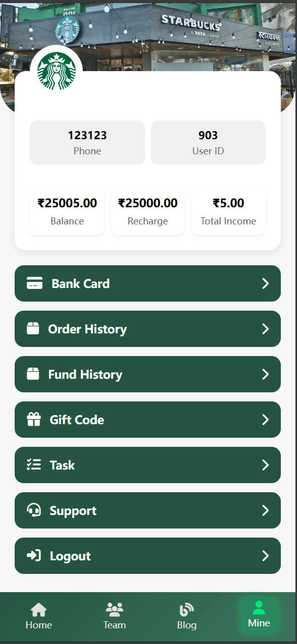This screenshot has width=297, height=644.
Task: Click the Logout arrow icon
Action: [x=34, y=556]
